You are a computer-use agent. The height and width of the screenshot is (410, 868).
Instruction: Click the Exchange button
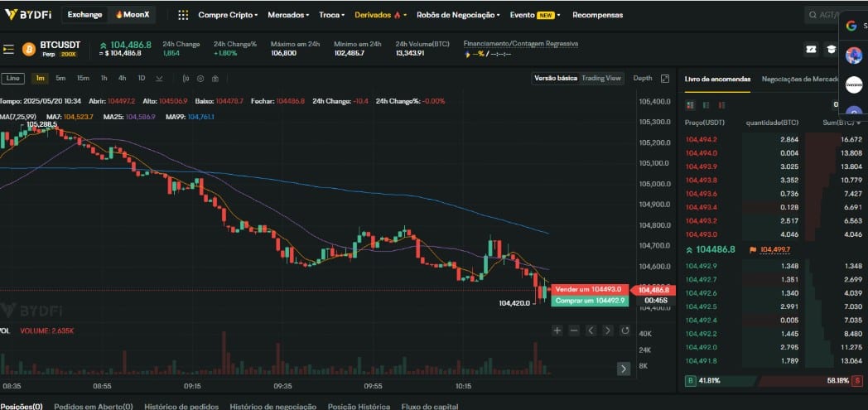[x=84, y=15]
